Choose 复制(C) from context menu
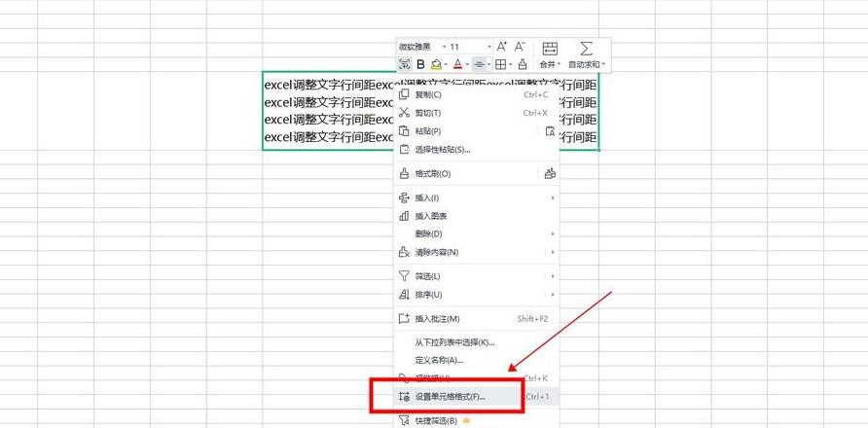The width and height of the screenshot is (868, 428). click(477, 94)
